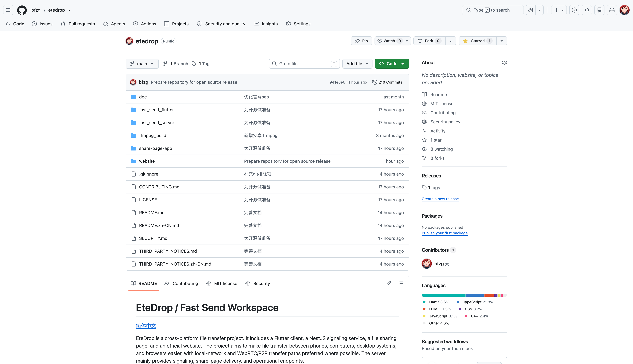Focus the Type / to search box
The height and width of the screenshot is (364, 633).
492,10
